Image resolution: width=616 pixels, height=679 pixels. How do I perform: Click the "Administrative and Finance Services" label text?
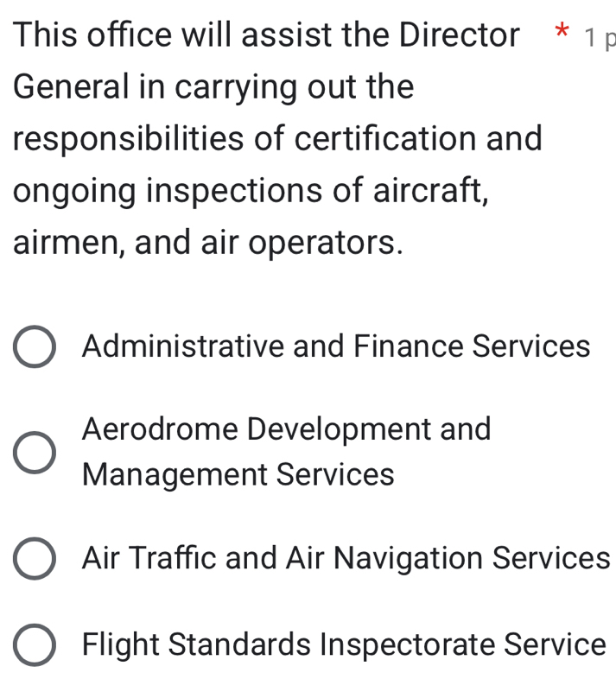336,346
